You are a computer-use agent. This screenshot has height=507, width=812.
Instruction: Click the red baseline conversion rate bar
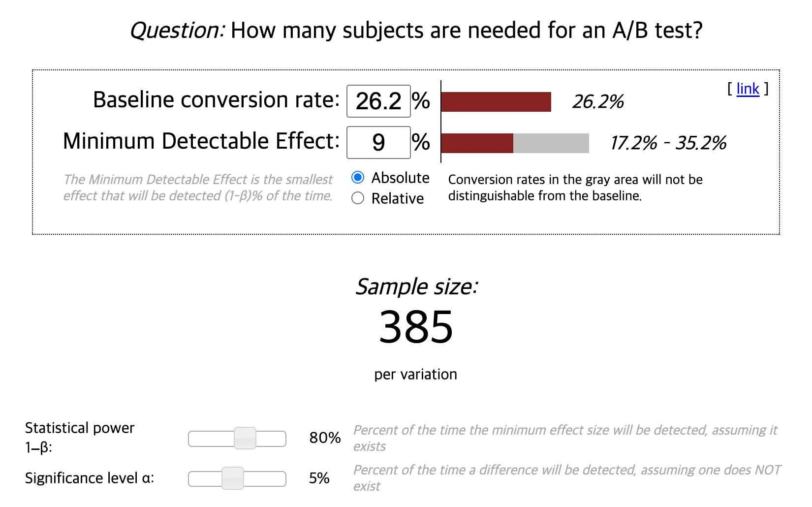click(496, 102)
